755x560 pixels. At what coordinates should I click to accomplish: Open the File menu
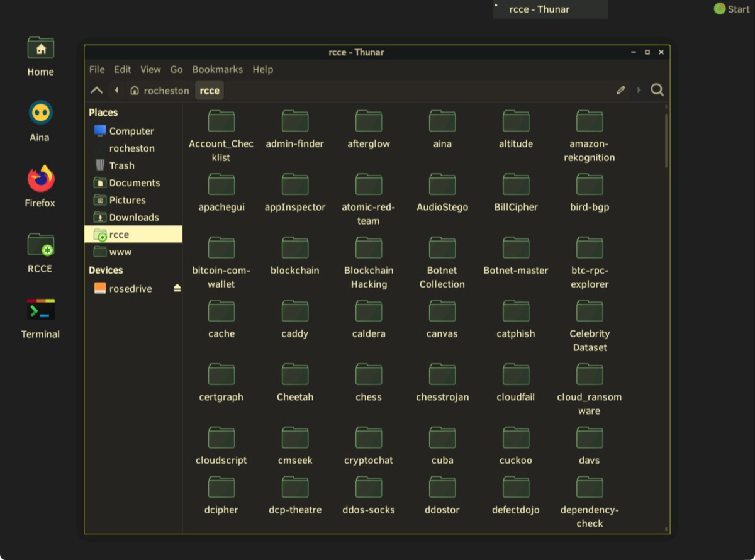(x=97, y=70)
